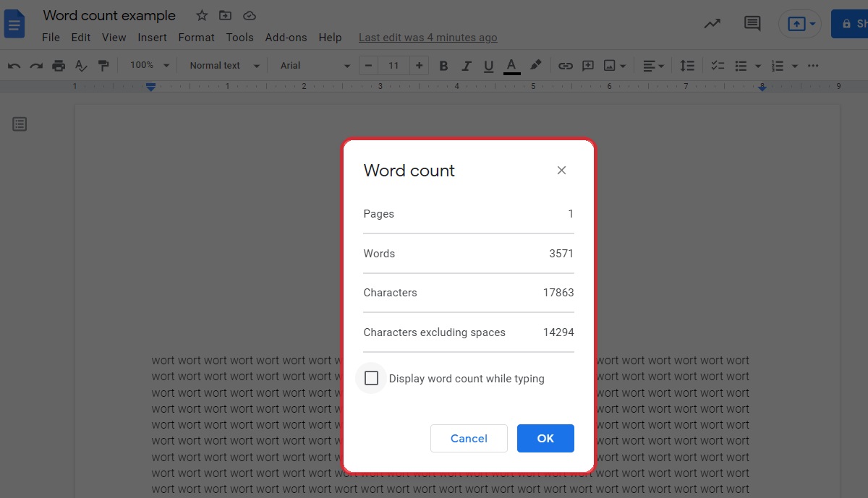Open the Arial font dropdown
Image resolution: width=868 pixels, height=498 pixels.
315,66
